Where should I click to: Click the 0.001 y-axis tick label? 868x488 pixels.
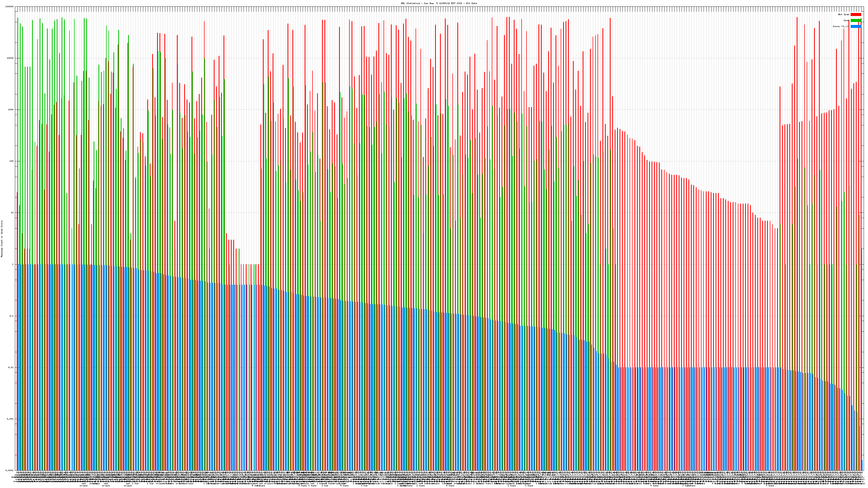11,419
